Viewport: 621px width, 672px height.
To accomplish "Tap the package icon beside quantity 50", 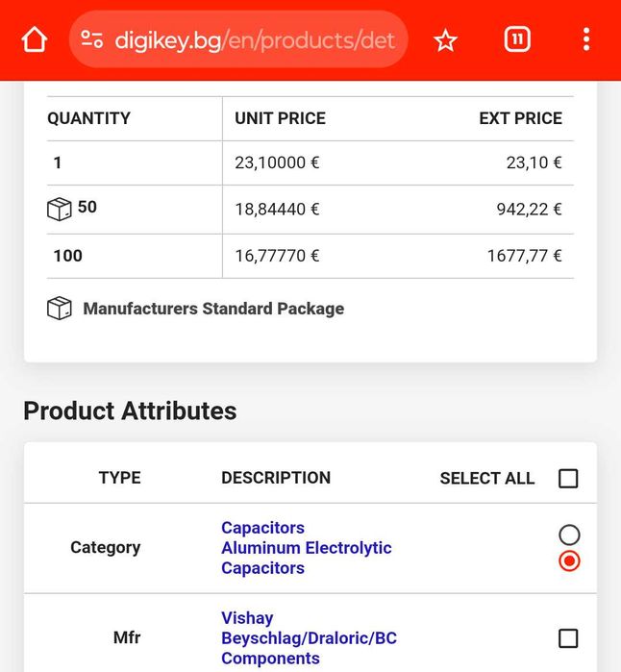I will [x=60, y=209].
